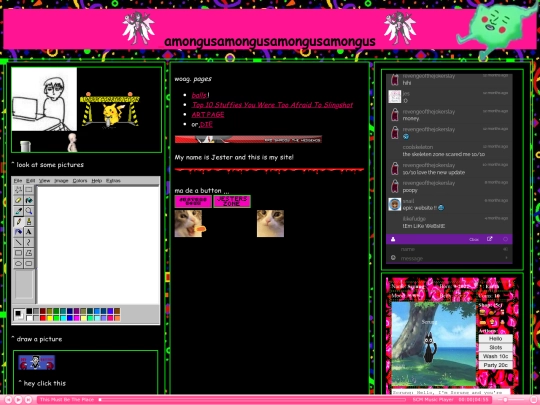The image size is (540, 405).
Task: Open the View menu in paint
Action: 44,180
